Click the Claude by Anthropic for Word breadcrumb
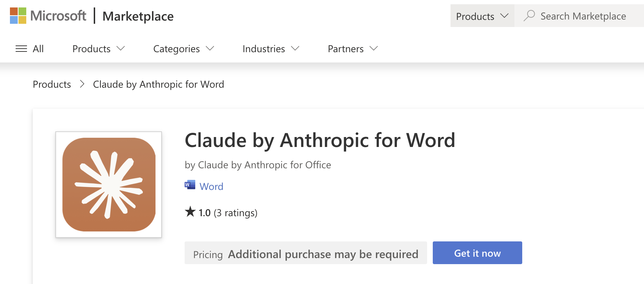The image size is (644, 284). [158, 84]
